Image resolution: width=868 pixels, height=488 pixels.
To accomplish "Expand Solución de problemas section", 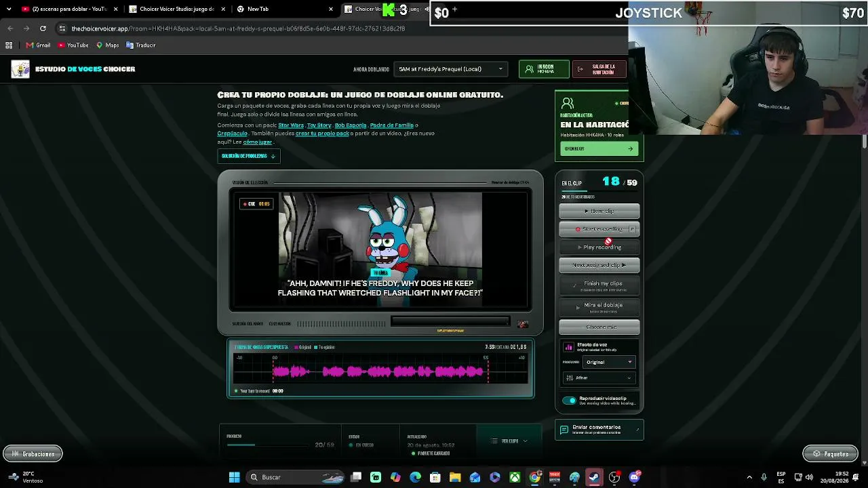I will click(248, 156).
